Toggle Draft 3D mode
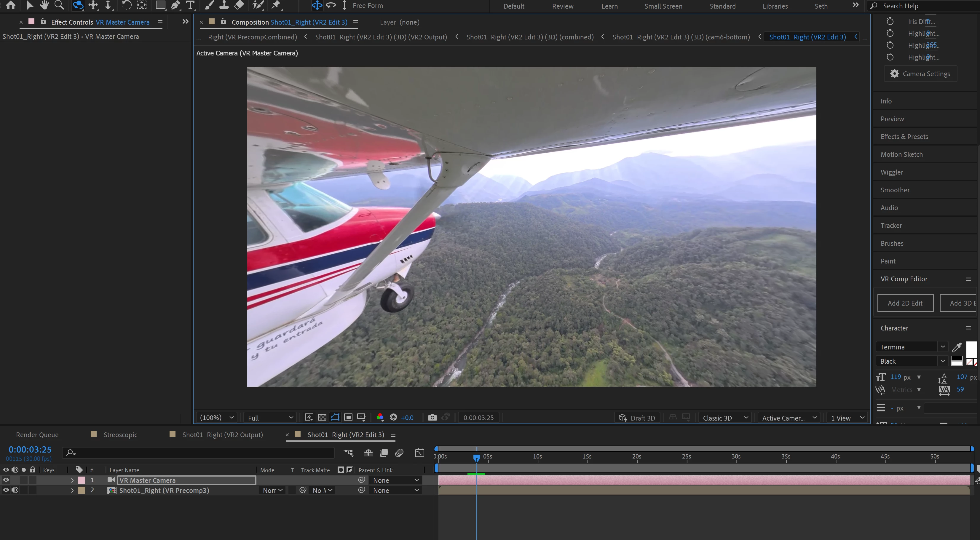980x540 pixels. [637, 418]
